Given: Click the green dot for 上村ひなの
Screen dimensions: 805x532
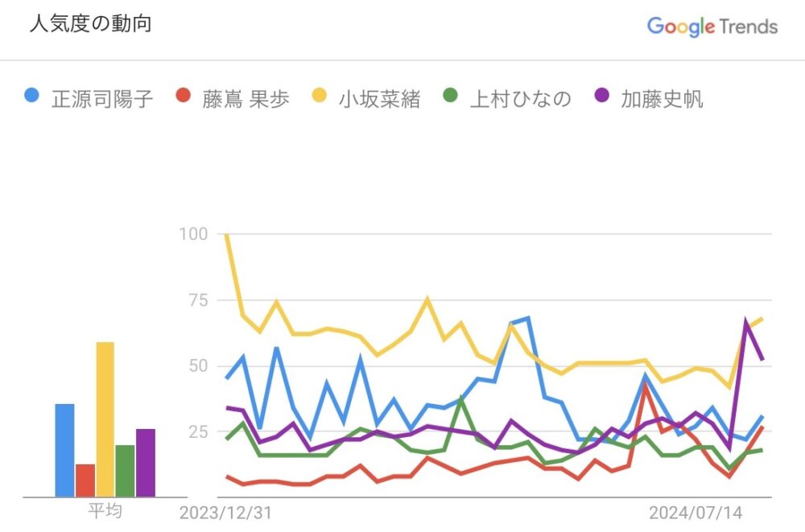Looking at the screenshot, I should tap(449, 98).
